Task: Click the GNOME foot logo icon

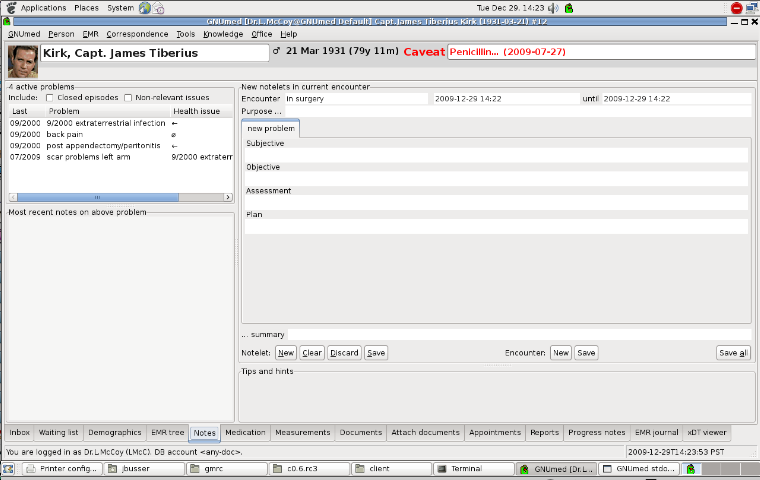Action: 10,8
